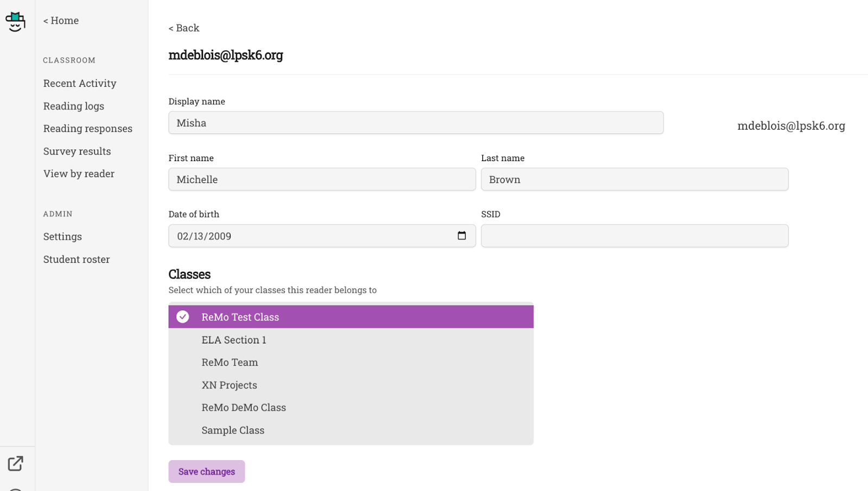The width and height of the screenshot is (868, 491).
Task: Open Recent Activity page
Action: [x=80, y=83]
